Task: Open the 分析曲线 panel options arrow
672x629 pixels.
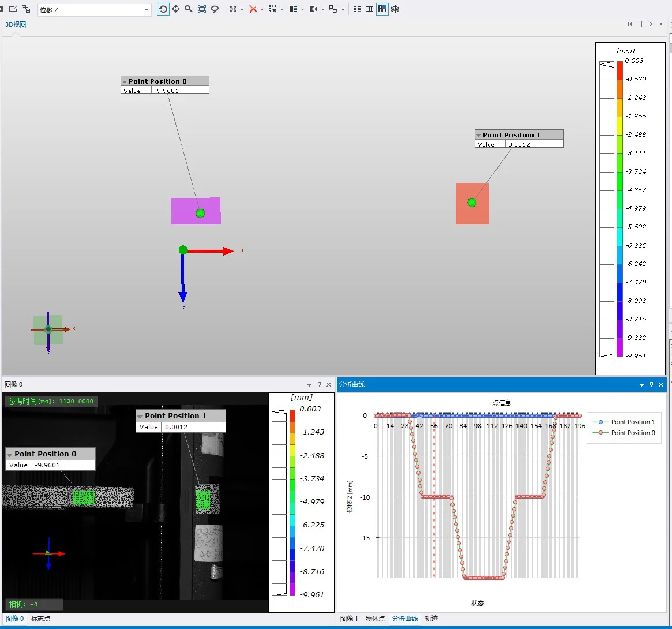Action: point(641,385)
